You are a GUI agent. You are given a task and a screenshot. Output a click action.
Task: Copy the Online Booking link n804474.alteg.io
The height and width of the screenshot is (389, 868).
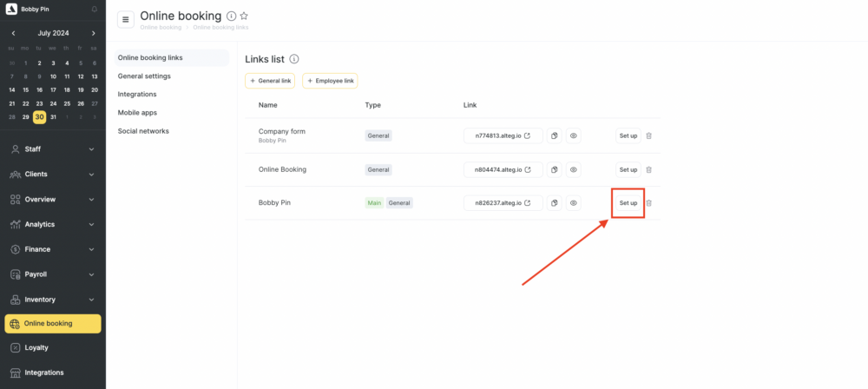[554, 169]
